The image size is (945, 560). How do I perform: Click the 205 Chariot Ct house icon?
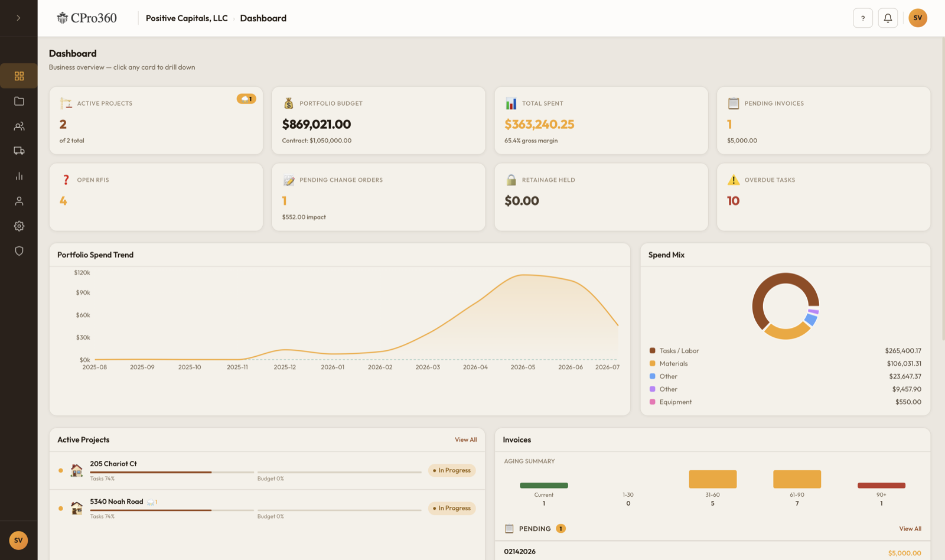click(x=76, y=471)
